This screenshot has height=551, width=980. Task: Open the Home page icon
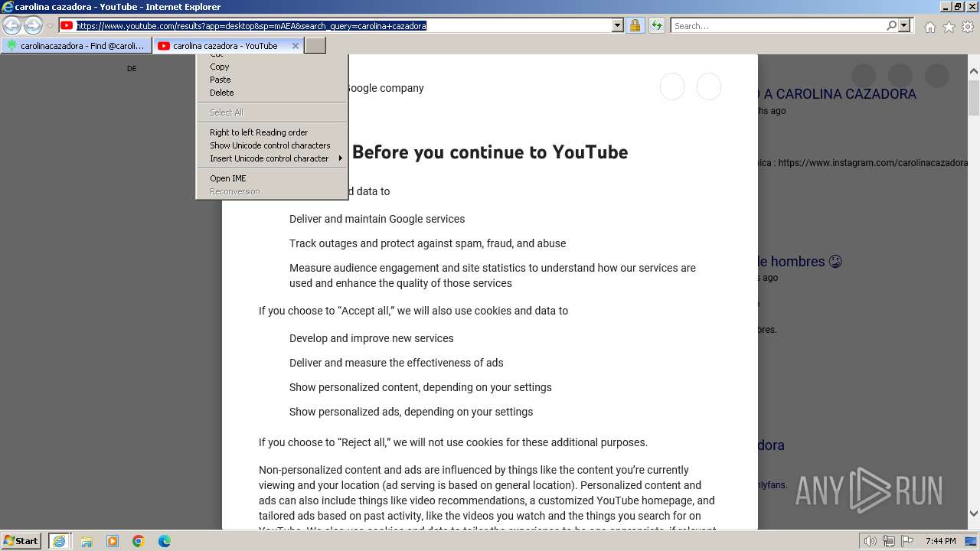pyautogui.click(x=929, y=27)
